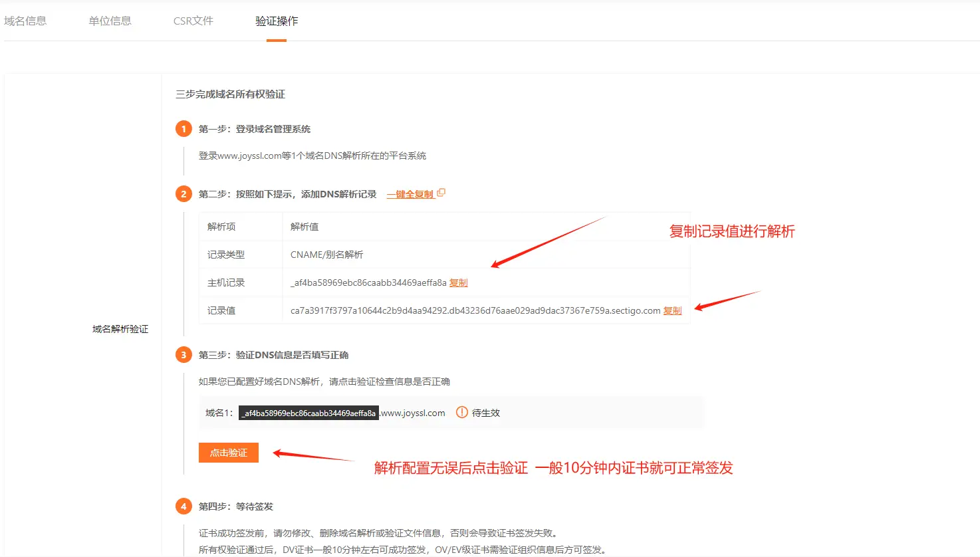This screenshot has width=980, height=557.
Task: Click the black highlighted host record in 域名1
Action: (309, 413)
